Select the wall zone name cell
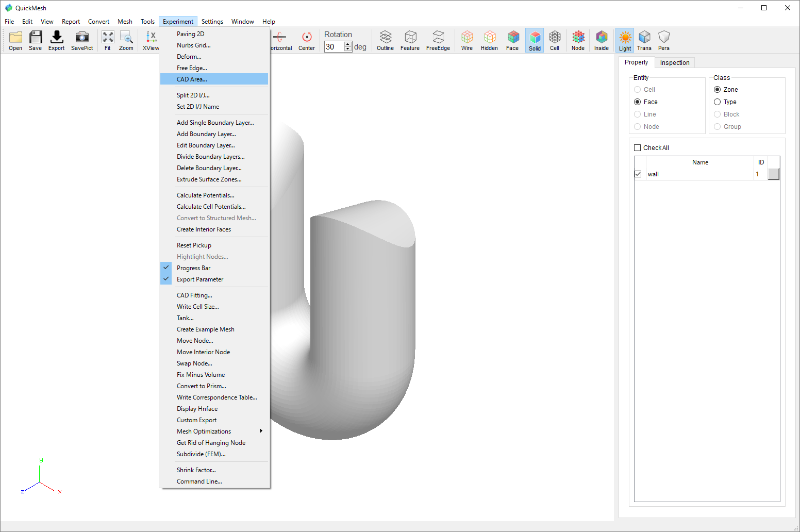The height and width of the screenshot is (532, 800). coord(700,174)
